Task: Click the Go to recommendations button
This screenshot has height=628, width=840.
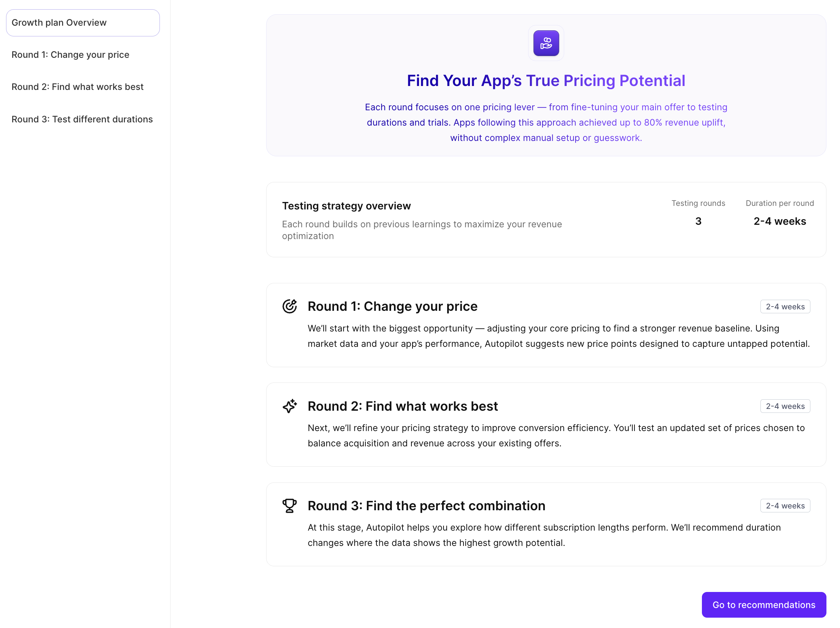Action: pos(764,604)
